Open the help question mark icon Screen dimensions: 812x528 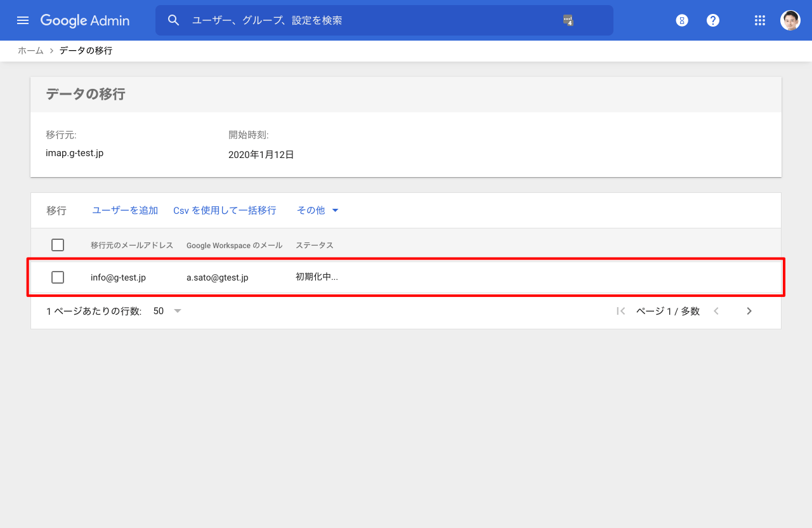(x=713, y=20)
